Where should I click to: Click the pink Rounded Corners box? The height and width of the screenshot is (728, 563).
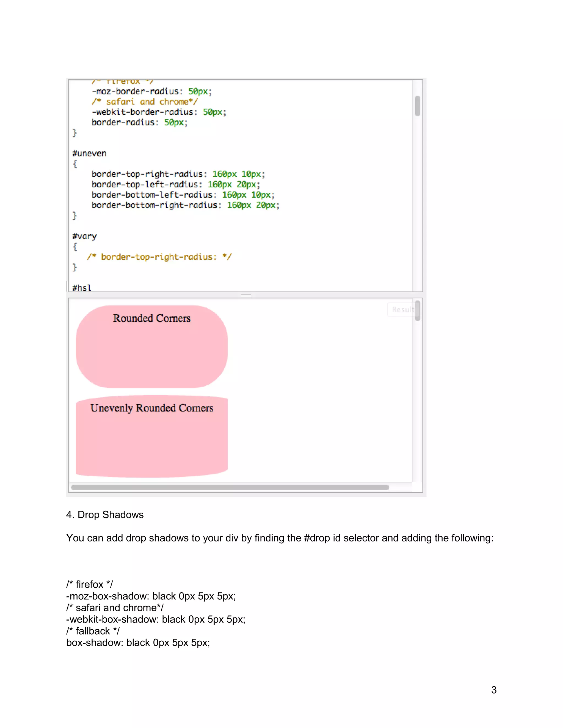click(152, 347)
